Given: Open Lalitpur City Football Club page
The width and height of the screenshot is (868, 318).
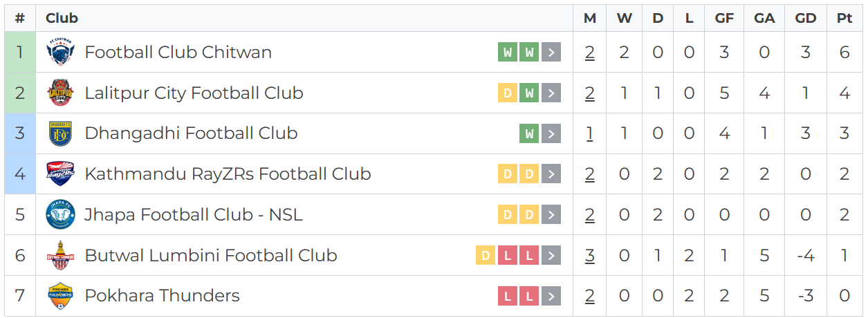Looking at the screenshot, I should click(x=194, y=93).
